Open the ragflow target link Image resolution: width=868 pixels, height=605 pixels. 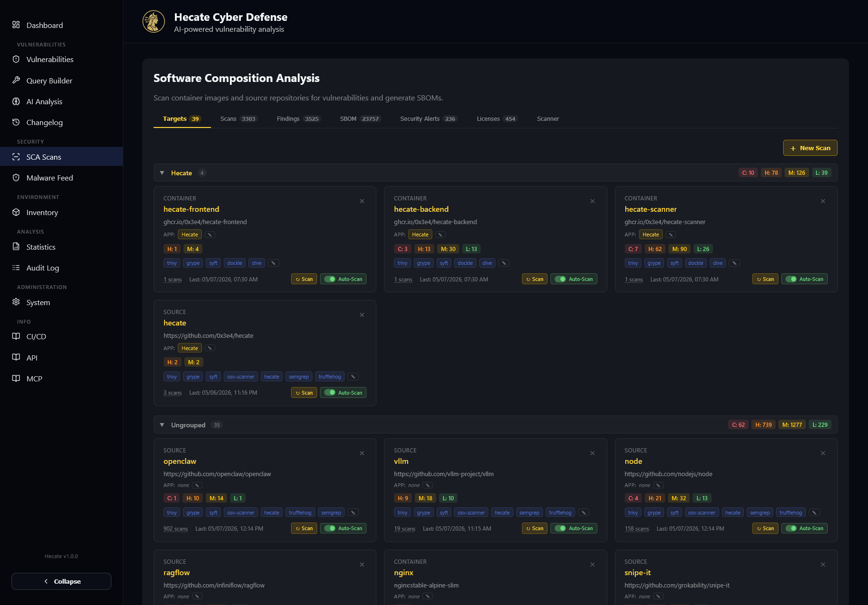pos(176,572)
